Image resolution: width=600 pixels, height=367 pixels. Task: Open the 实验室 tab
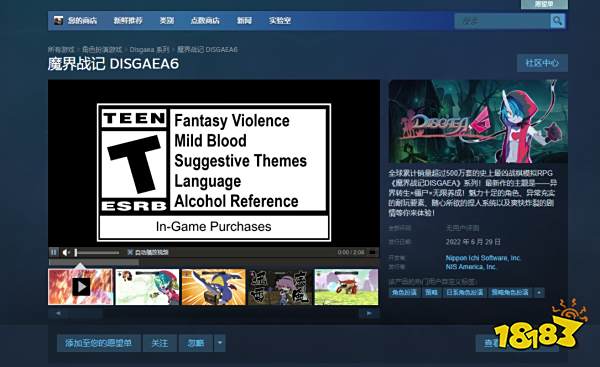click(x=280, y=20)
